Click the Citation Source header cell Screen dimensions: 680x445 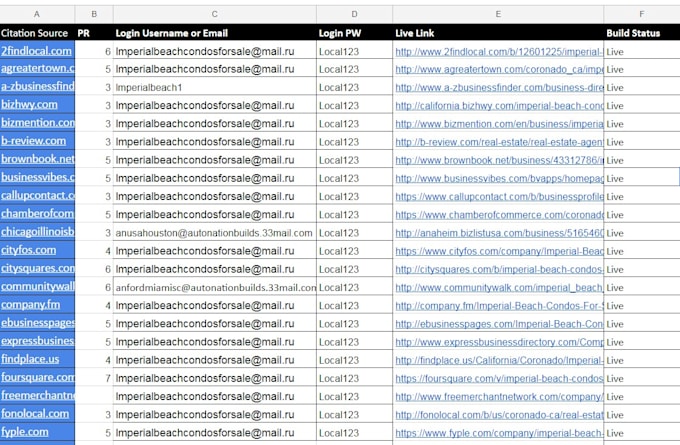[x=35, y=33]
